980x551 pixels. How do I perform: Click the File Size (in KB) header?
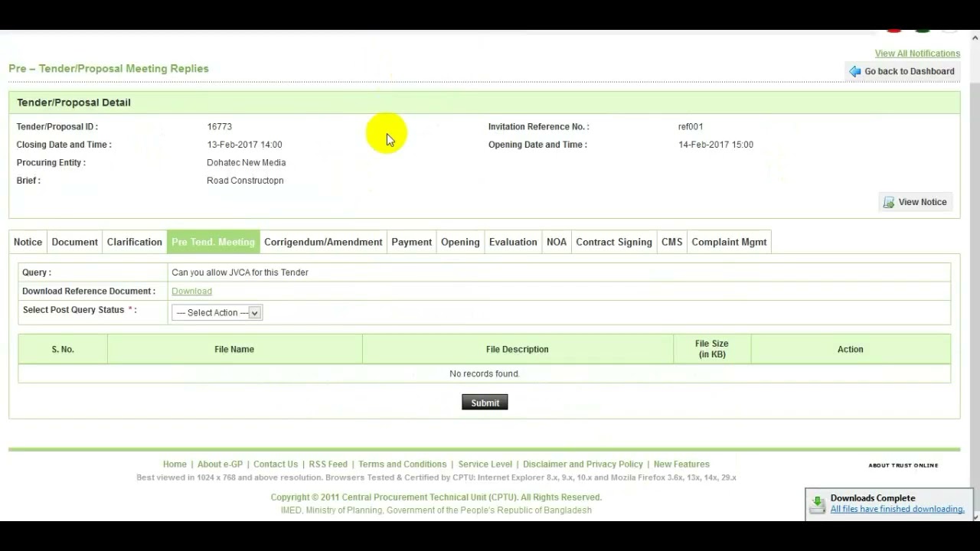click(711, 349)
